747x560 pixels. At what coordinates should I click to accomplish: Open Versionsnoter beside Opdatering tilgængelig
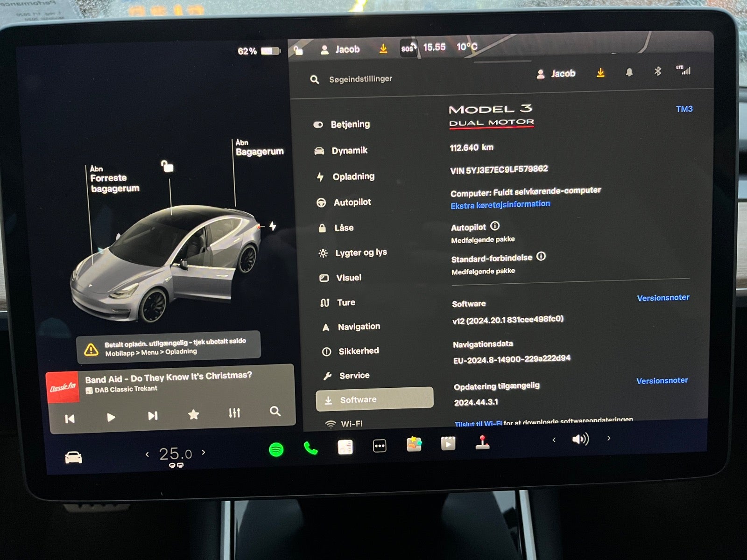pyautogui.click(x=662, y=380)
